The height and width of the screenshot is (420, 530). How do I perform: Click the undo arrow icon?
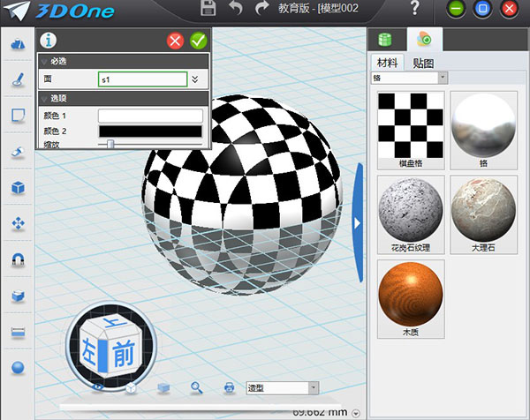coord(235,9)
